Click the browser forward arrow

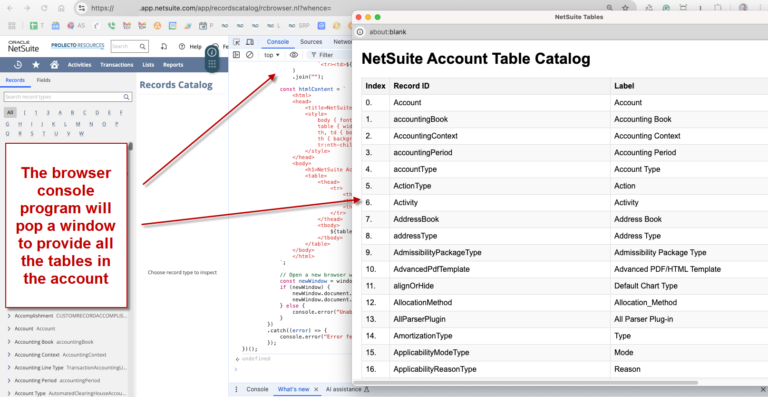[x=27, y=8]
